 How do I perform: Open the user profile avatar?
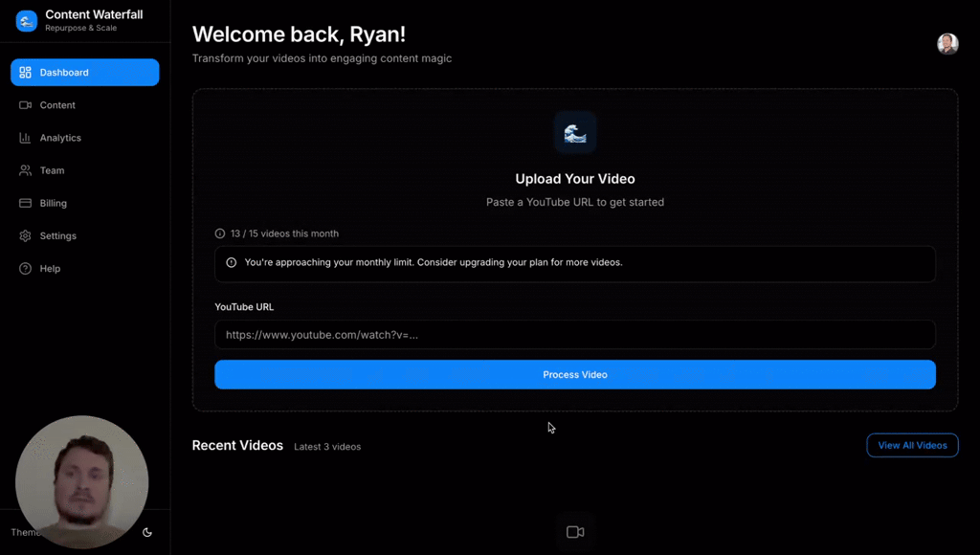(x=947, y=44)
